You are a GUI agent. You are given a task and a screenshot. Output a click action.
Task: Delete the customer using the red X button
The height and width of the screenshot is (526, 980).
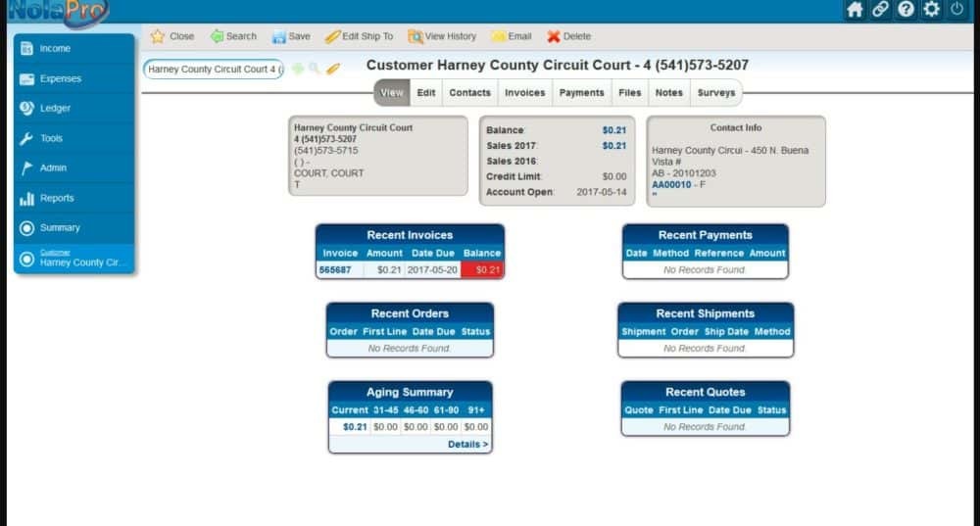pyautogui.click(x=568, y=36)
